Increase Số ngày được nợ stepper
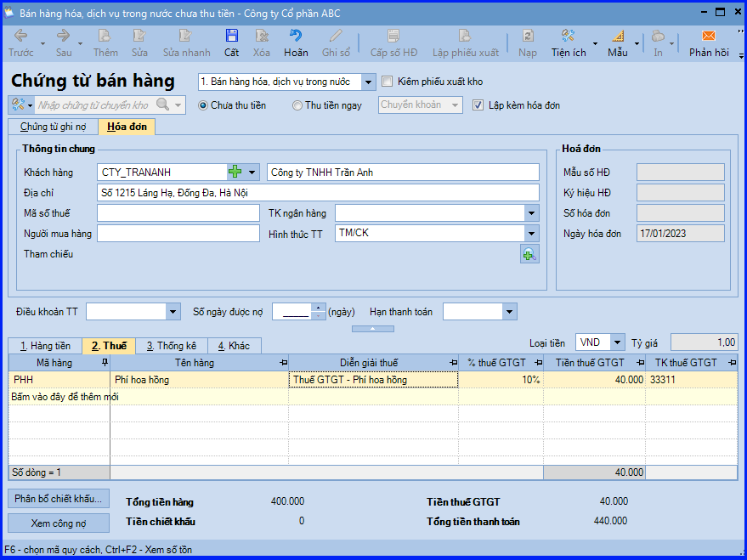The image size is (747, 560). coord(318,308)
